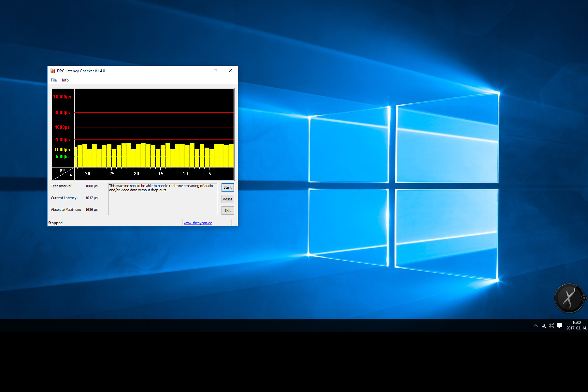The height and width of the screenshot is (392, 588).
Task: Click the round X desktop gadget
Action: 569,298
